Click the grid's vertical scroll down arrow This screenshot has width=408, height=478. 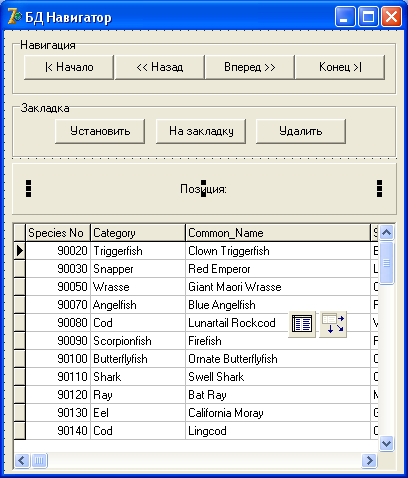point(386,444)
